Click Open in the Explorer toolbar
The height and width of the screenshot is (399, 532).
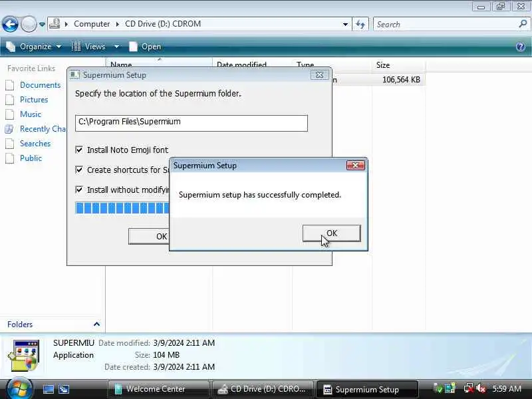point(145,47)
